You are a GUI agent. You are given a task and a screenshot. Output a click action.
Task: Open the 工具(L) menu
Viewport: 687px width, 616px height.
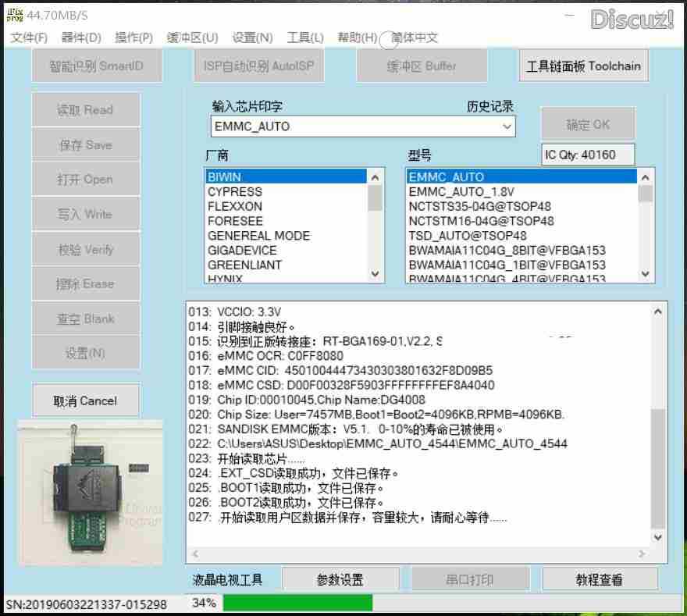pyautogui.click(x=305, y=37)
